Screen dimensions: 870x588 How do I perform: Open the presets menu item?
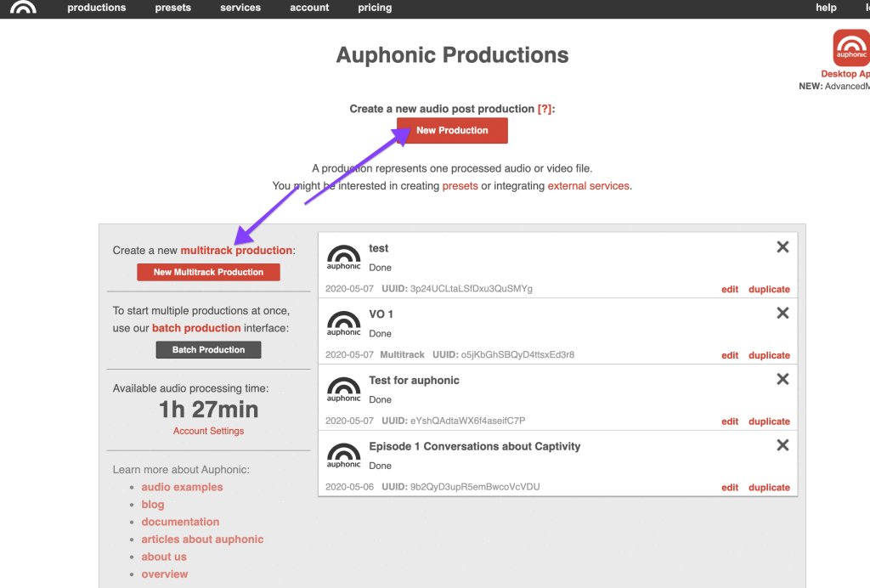coord(173,8)
